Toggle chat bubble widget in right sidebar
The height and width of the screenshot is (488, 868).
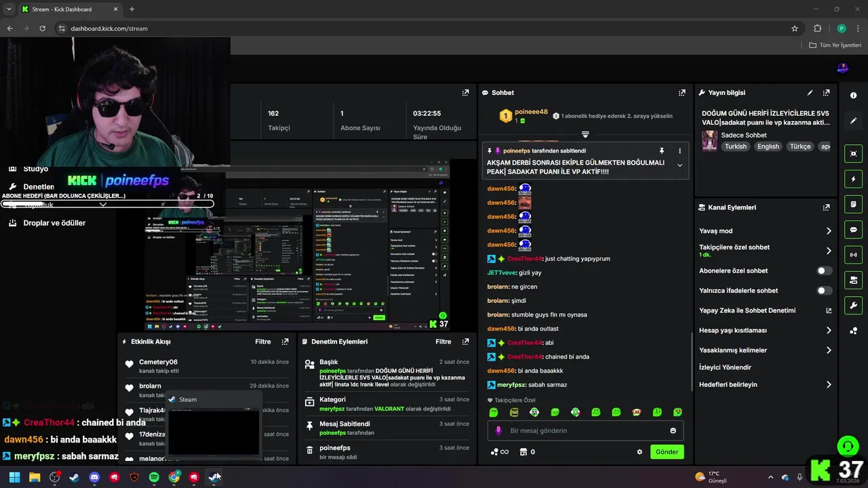(x=853, y=230)
